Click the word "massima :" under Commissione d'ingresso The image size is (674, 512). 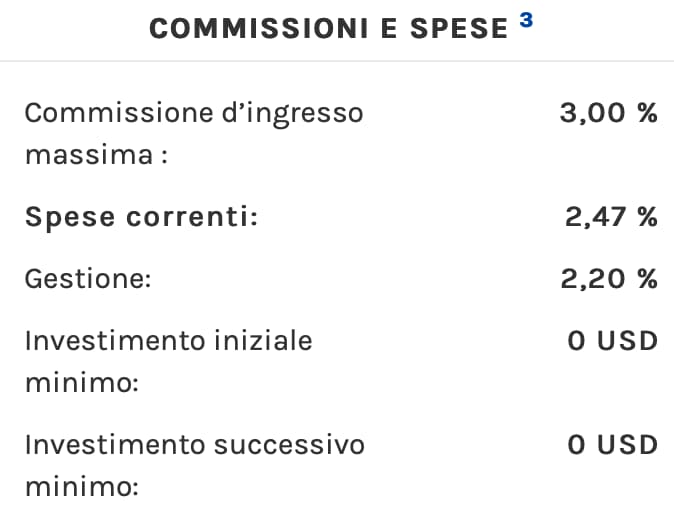[95, 157]
